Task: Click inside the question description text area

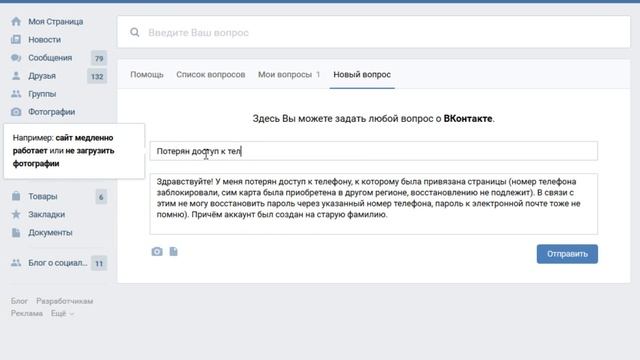Action: [x=374, y=204]
